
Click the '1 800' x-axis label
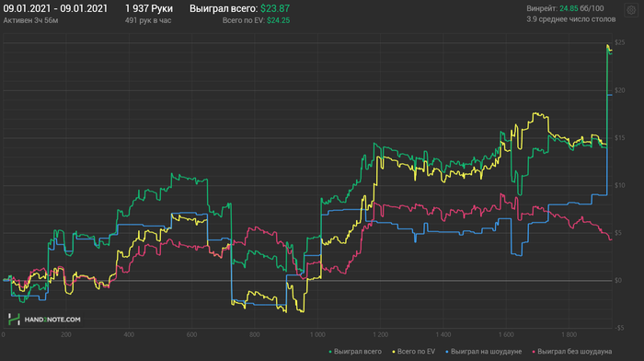point(569,335)
